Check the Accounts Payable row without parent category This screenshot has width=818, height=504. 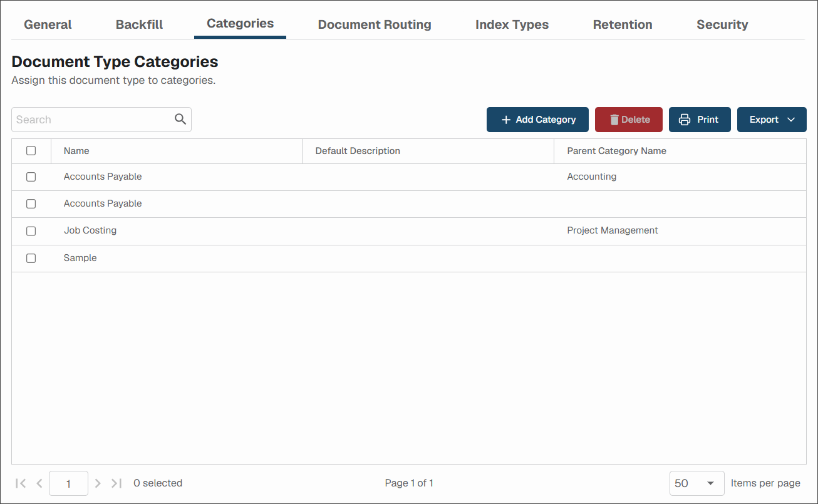pos(31,204)
